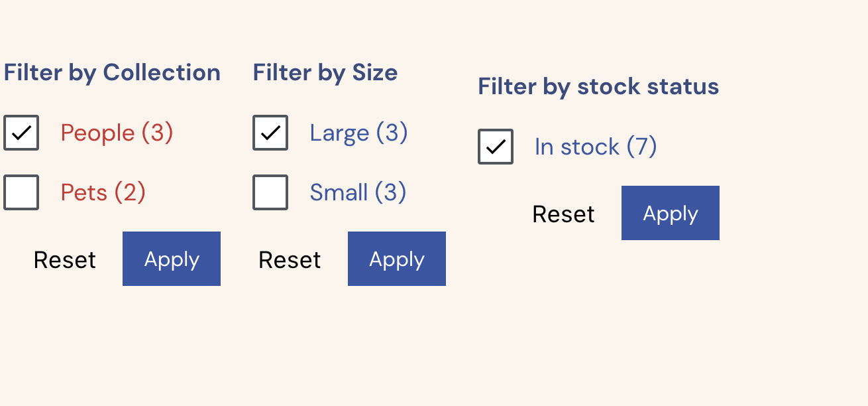Viewport: 868px width, 406px height.
Task: Apply the Collection filter
Action: [171, 259]
